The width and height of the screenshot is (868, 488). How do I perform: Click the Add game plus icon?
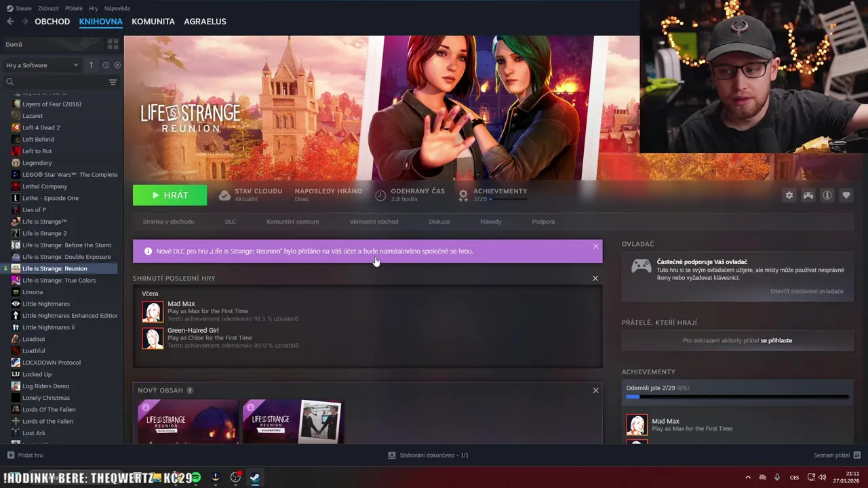tap(10, 455)
